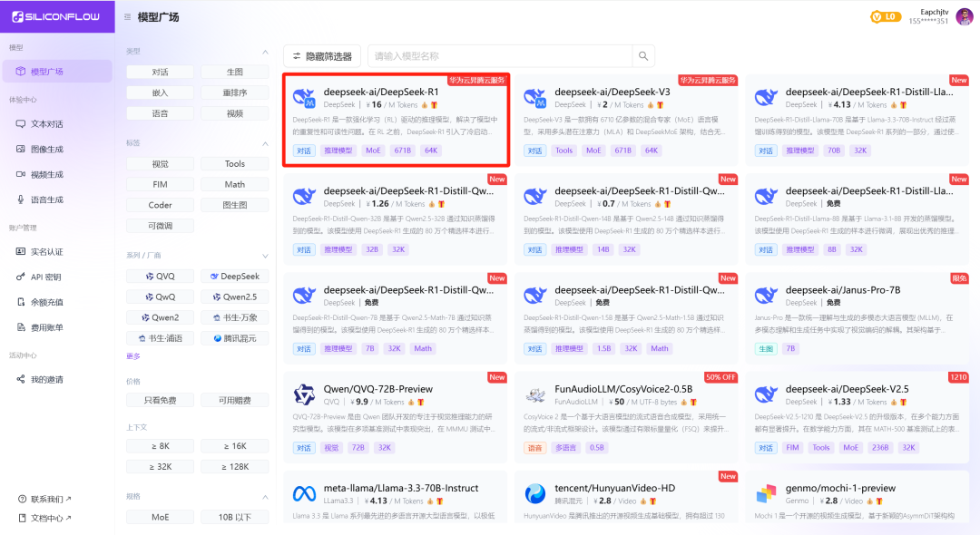Click the balance recharge sidebar icon
This screenshot has height=535, width=980.
click(x=21, y=302)
